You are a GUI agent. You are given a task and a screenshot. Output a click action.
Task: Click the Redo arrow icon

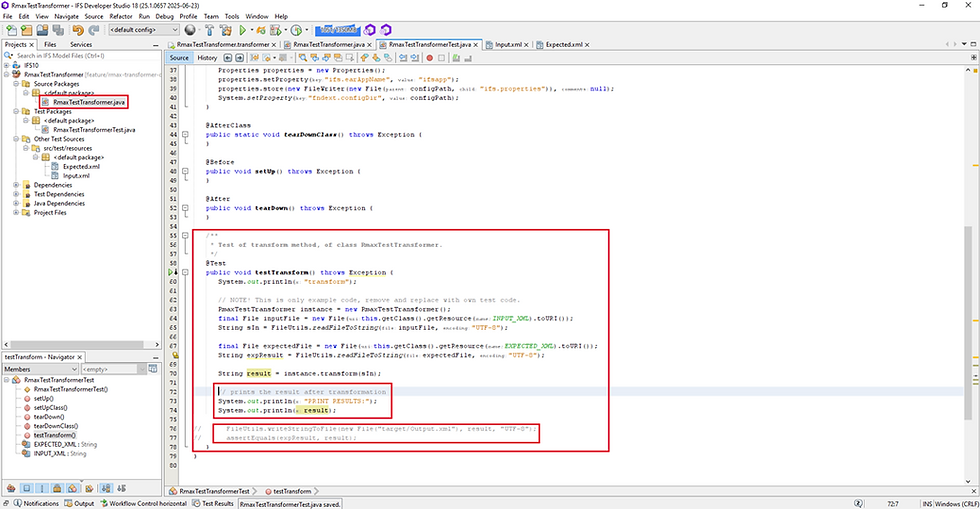(94, 30)
